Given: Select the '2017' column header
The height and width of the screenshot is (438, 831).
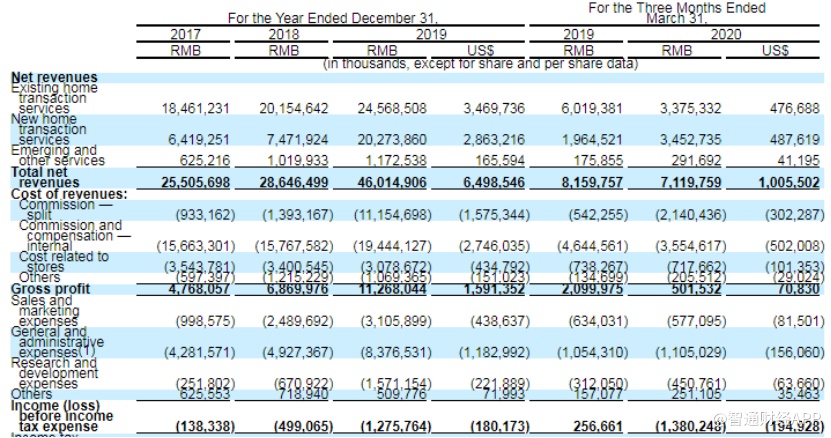Looking at the screenshot, I should coord(185,34).
